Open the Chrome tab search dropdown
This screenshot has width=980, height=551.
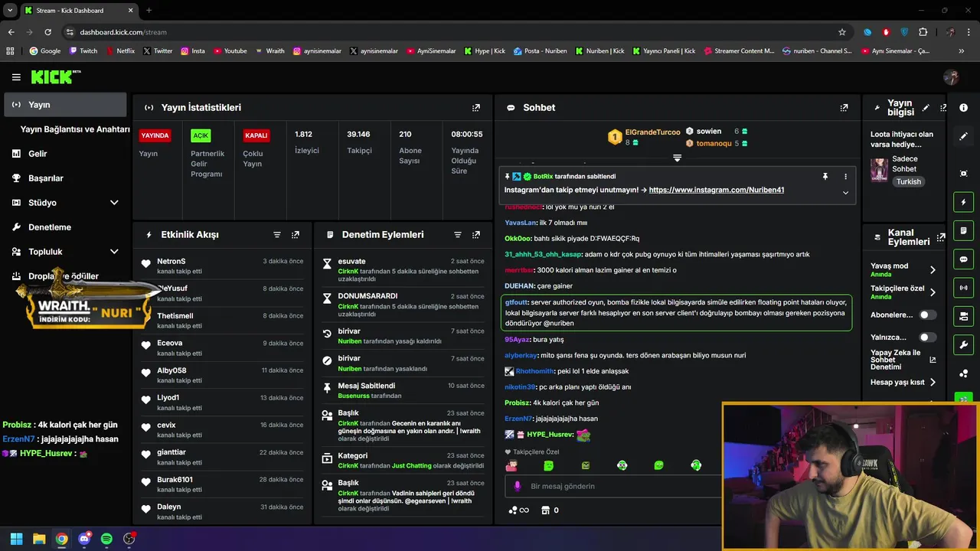pos(10,10)
